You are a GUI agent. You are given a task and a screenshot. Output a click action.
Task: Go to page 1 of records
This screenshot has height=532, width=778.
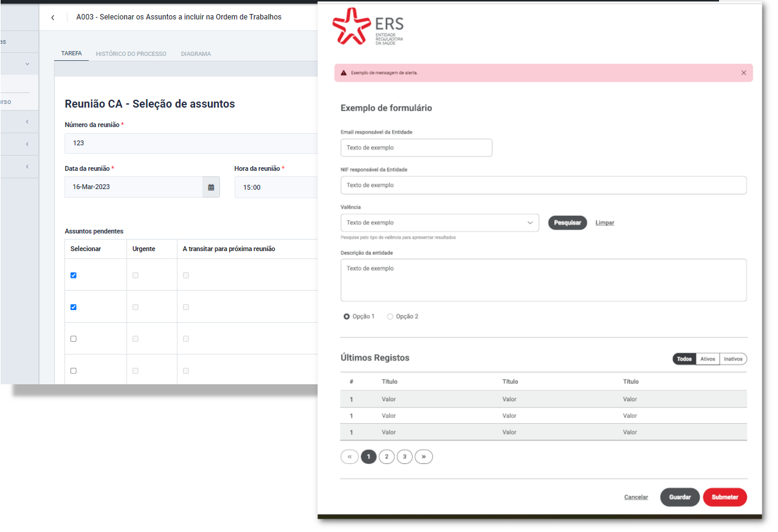[x=368, y=457]
